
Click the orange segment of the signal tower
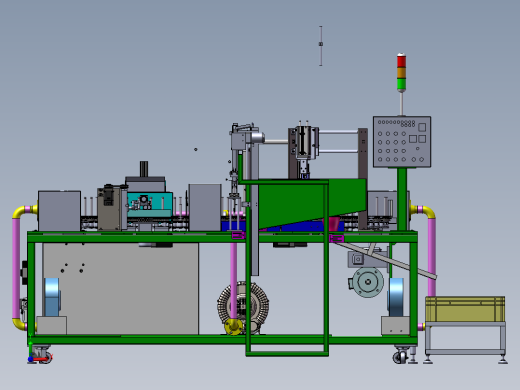pos(401,73)
